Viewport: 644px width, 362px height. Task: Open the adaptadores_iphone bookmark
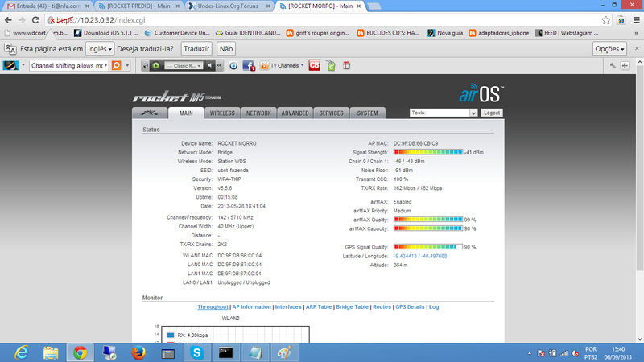click(498, 33)
